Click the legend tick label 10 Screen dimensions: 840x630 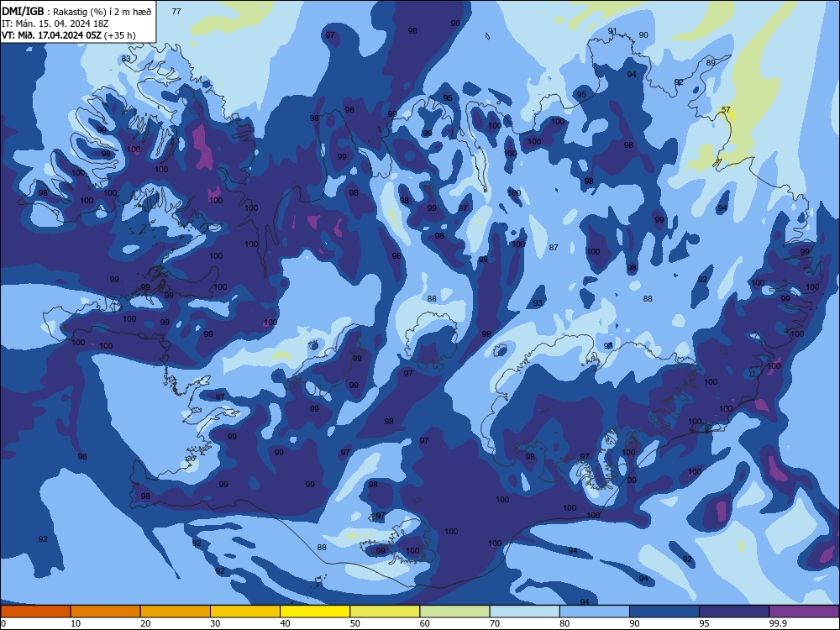[76, 623]
